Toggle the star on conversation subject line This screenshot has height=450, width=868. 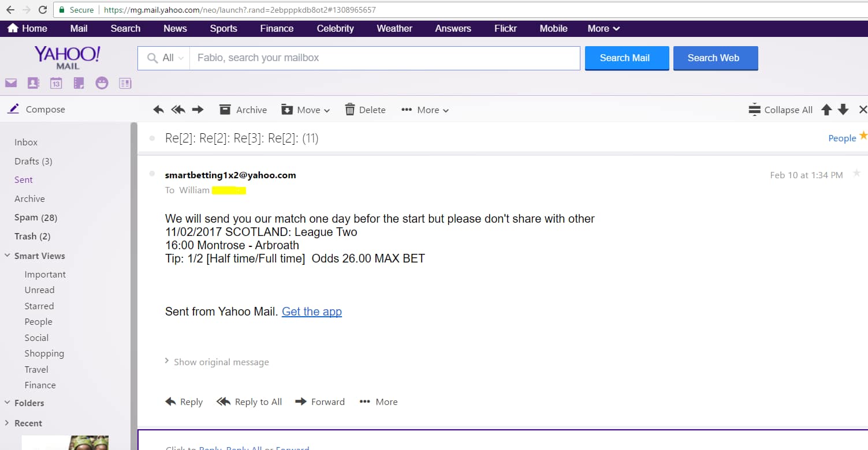(863, 136)
